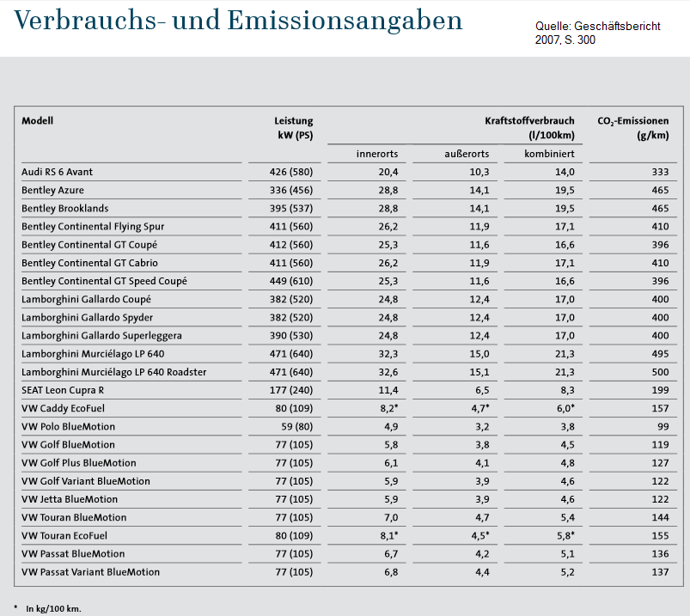Click the 'Bentley Brooklands' model name
Screen dimensions: 690x616
[65, 208]
